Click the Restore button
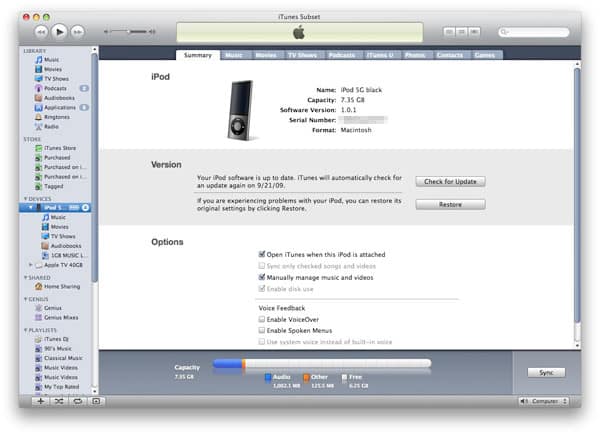Image resolution: width=600 pixels, height=434 pixels. pyautogui.click(x=450, y=205)
